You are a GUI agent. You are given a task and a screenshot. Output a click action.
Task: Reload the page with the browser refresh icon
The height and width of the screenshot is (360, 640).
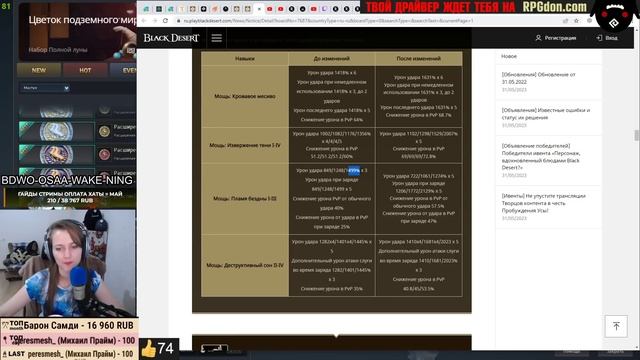click(165, 20)
